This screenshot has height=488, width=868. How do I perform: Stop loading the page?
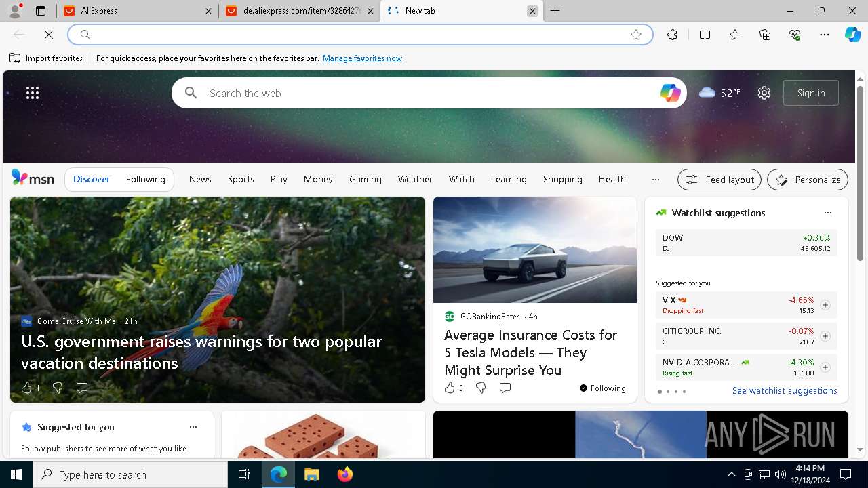49,35
